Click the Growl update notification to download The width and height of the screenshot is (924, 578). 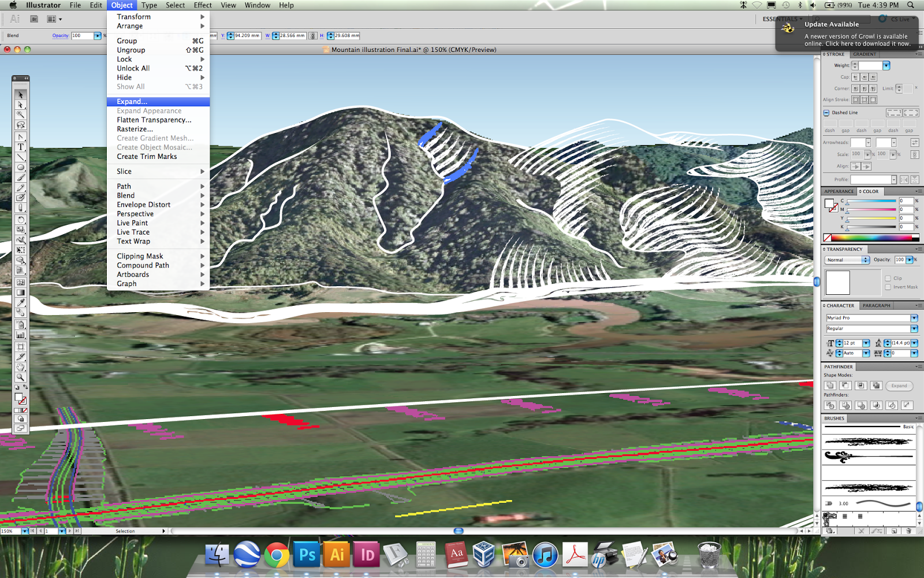coord(847,35)
